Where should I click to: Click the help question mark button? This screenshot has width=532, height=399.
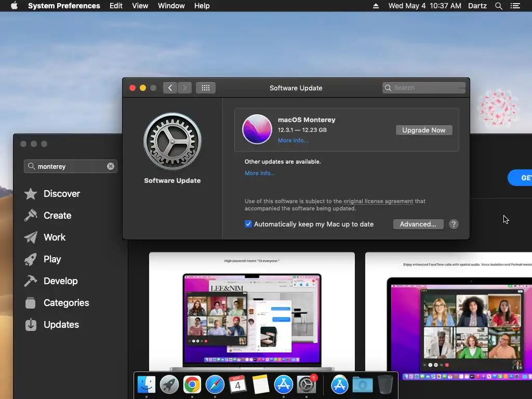coord(454,224)
